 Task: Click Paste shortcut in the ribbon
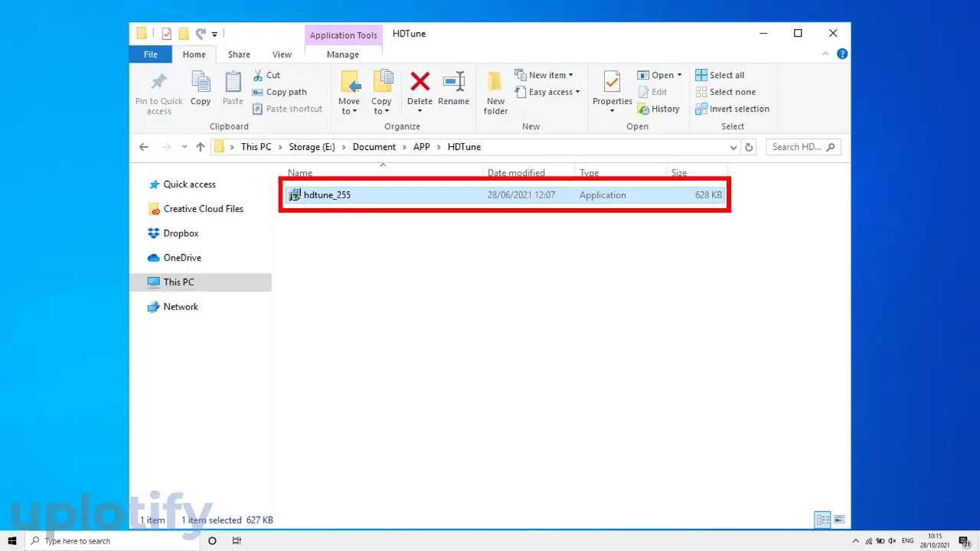coord(287,109)
